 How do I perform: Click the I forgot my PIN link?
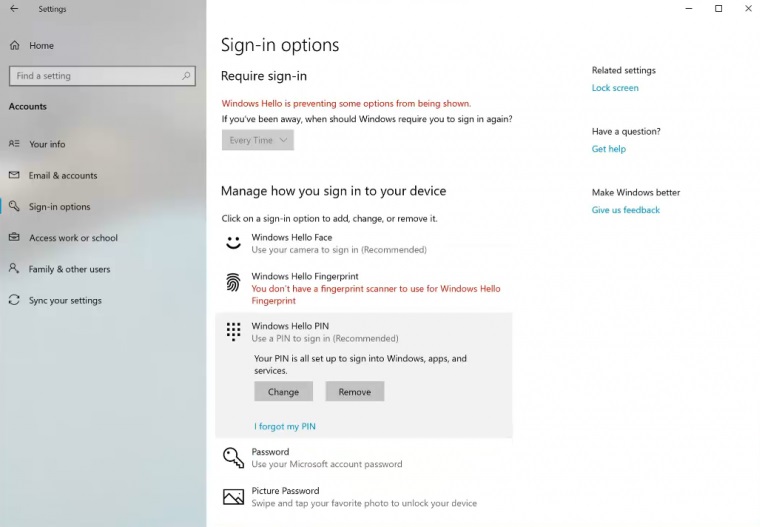pos(285,426)
